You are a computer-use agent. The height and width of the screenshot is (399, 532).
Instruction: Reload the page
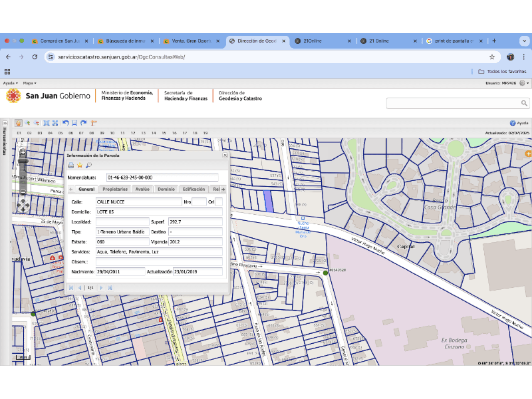point(35,57)
